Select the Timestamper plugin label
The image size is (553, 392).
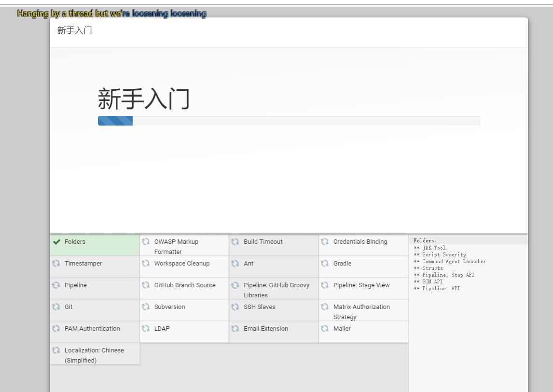83,263
